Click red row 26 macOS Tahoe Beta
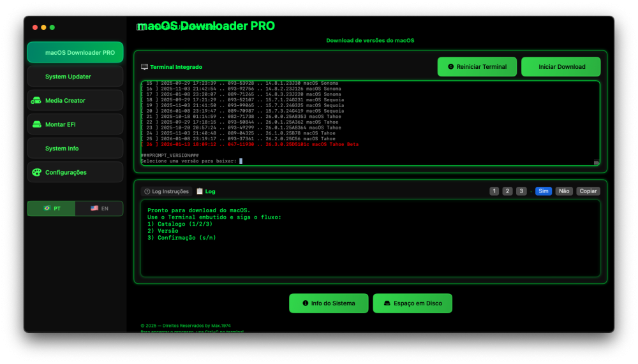The height and width of the screenshot is (364, 638). click(250, 144)
